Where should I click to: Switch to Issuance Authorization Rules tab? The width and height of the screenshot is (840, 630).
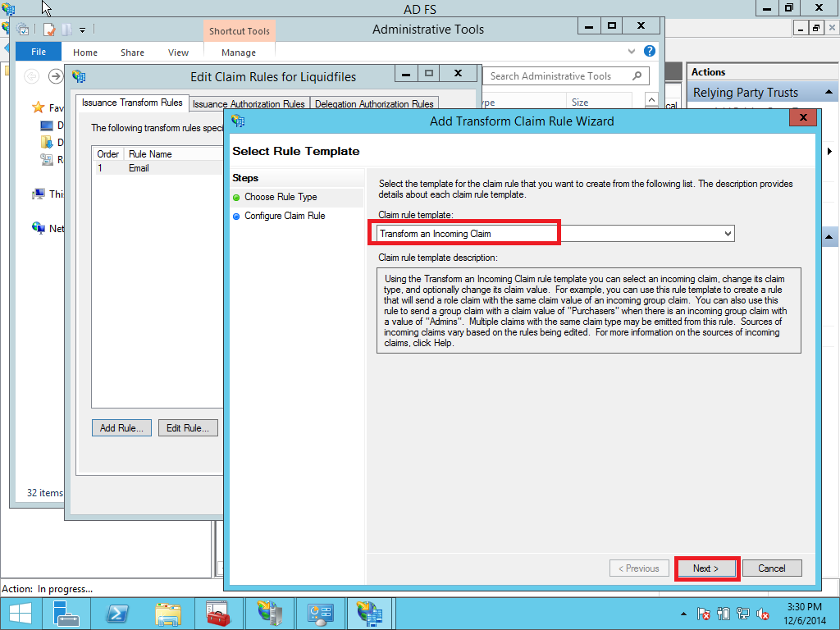[248, 104]
